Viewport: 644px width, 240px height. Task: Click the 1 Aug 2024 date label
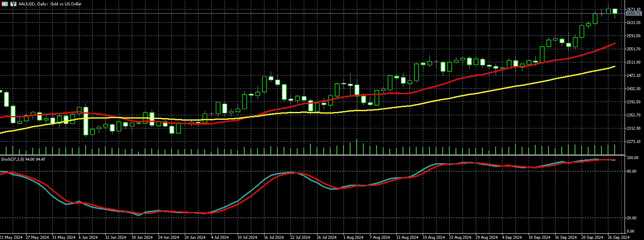coord(353,238)
